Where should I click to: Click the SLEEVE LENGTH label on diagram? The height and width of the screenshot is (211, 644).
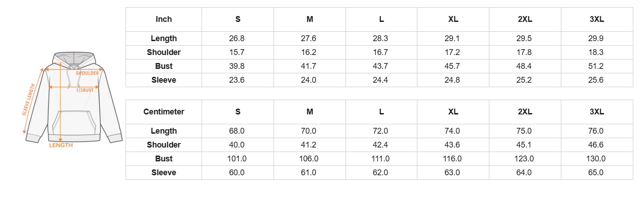[x=29, y=100]
